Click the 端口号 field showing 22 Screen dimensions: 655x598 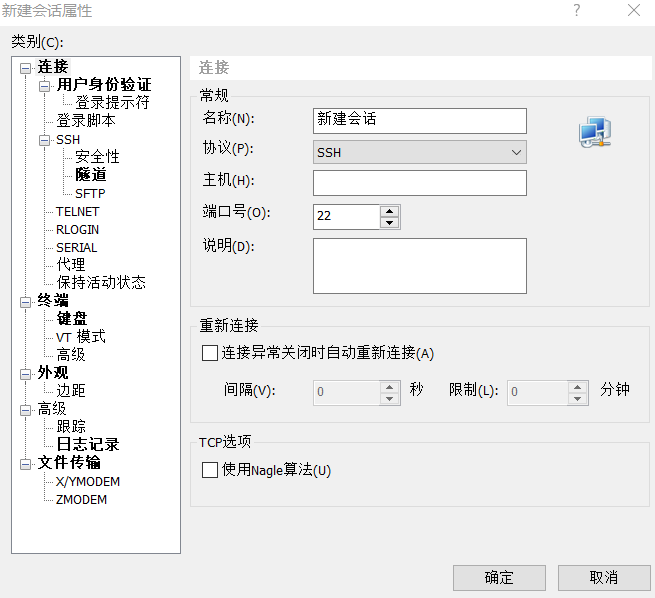click(x=346, y=216)
